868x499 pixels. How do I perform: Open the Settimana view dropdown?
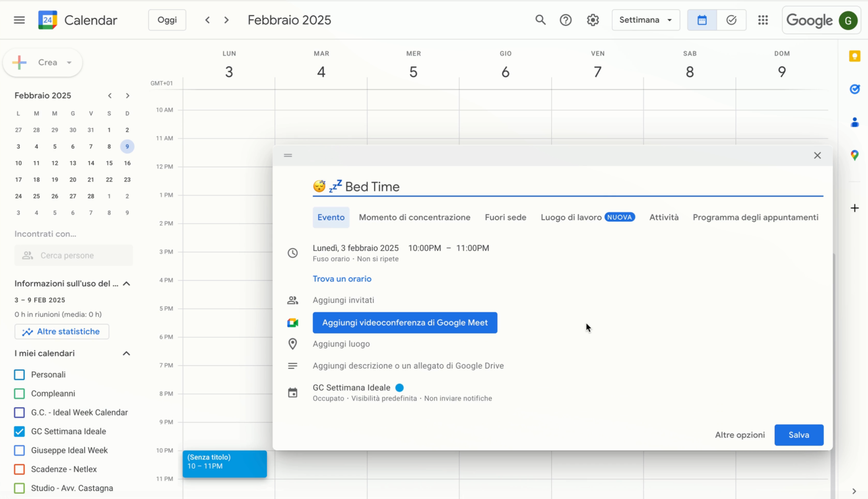(646, 20)
